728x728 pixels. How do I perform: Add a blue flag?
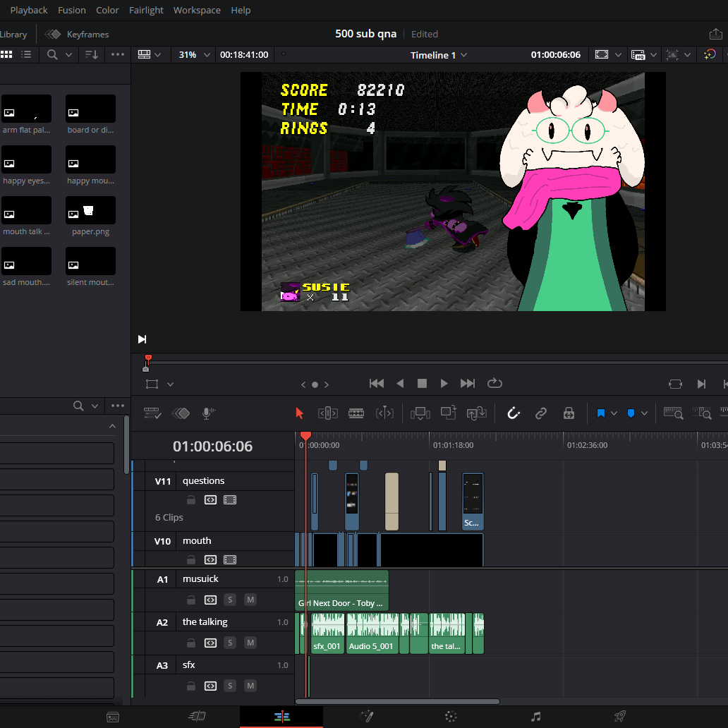[x=601, y=413]
